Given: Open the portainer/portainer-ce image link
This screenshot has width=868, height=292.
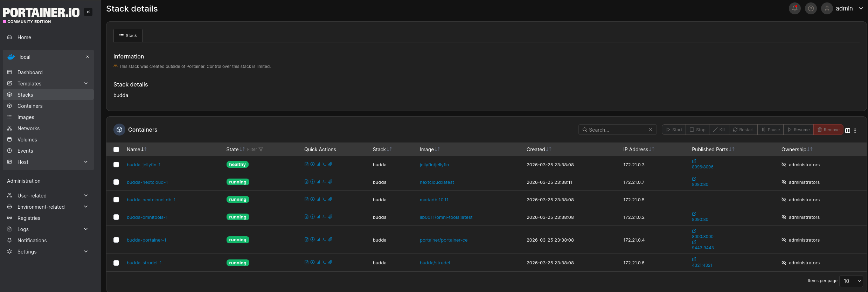Looking at the screenshot, I should tap(443, 240).
